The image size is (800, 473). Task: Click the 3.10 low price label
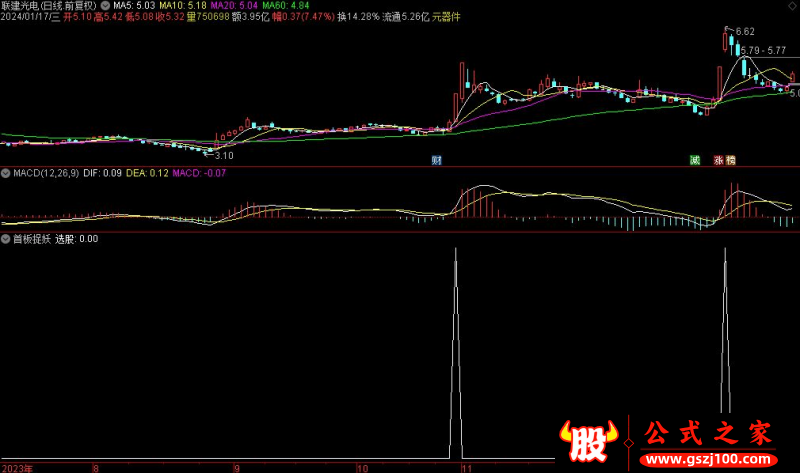[223, 156]
